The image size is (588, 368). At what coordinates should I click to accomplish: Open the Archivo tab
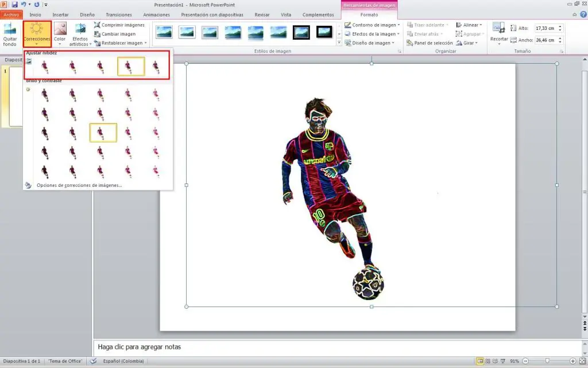pos(11,14)
